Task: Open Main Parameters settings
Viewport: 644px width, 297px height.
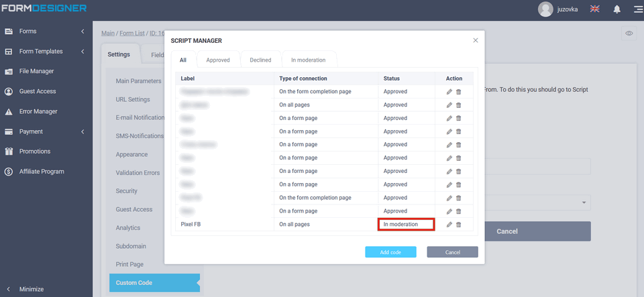Action: click(x=138, y=81)
